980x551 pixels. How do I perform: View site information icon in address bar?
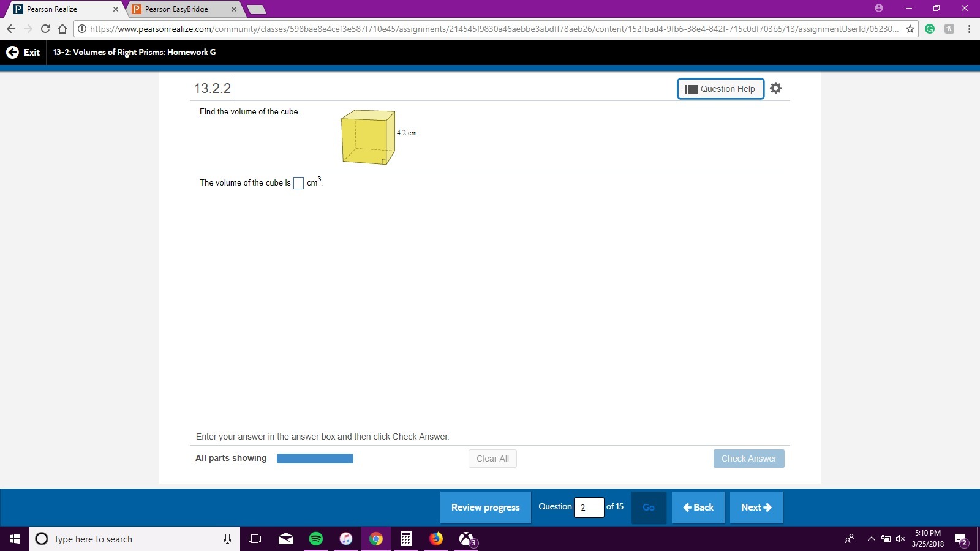pos(82,29)
